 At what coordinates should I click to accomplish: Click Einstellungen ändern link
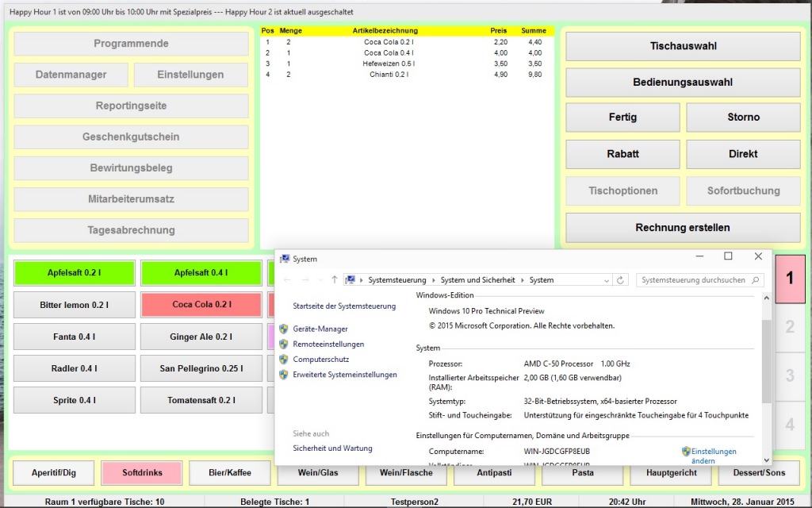714,456
